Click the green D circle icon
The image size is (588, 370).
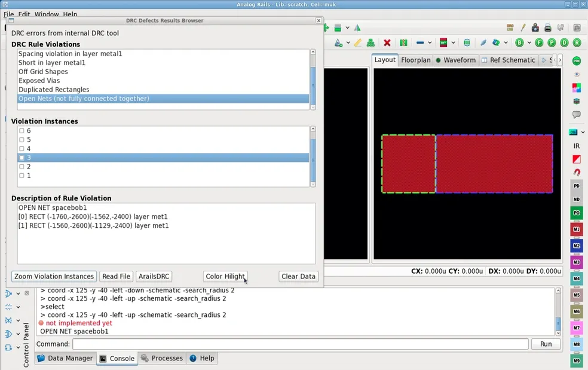pyautogui.click(x=564, y=43)
